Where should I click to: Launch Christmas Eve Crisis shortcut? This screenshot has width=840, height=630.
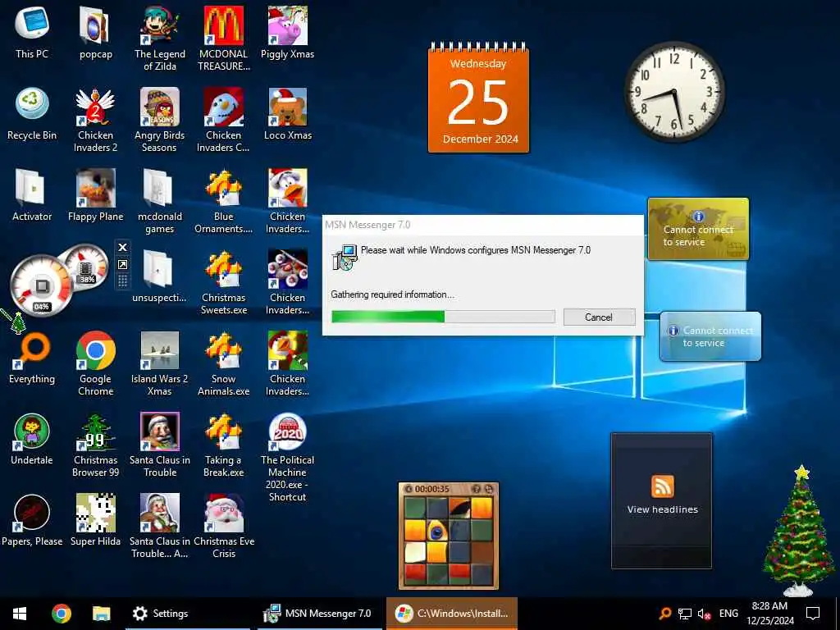pyautogui.click(x=223, y=526)
